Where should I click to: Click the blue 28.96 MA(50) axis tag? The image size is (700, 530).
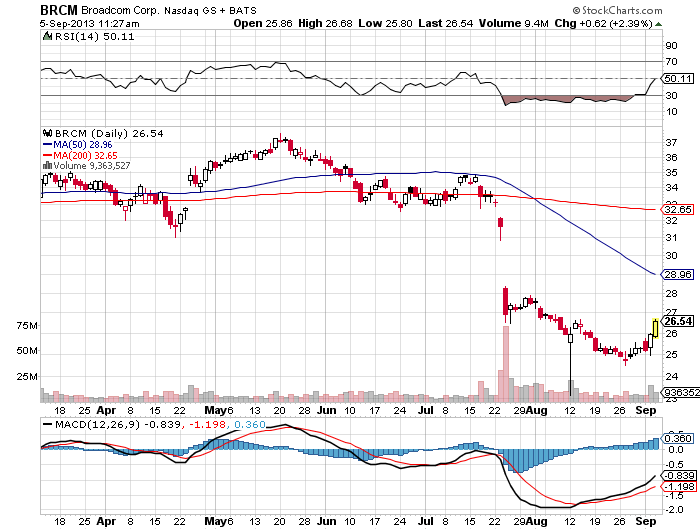pyautogui.click(x=678, y=274)
